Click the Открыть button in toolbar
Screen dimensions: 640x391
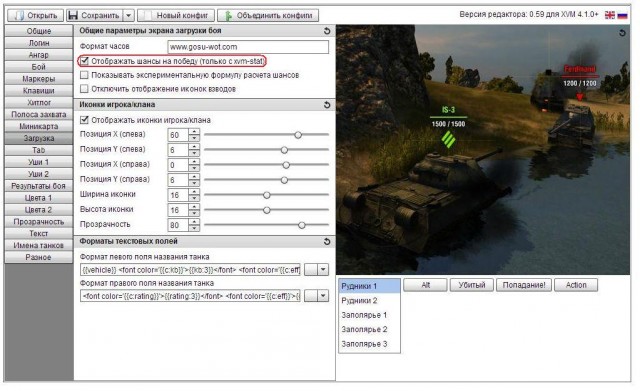pyautogui.click(x=35, y=16)
